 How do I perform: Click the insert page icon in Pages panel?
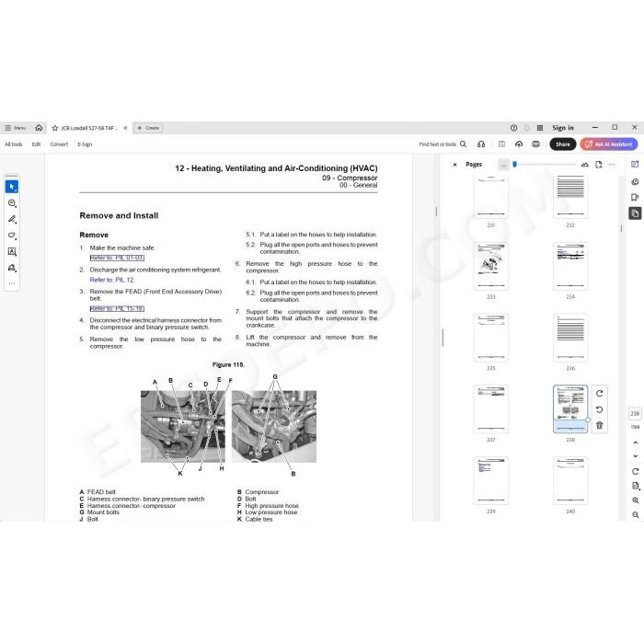(599, 165)
